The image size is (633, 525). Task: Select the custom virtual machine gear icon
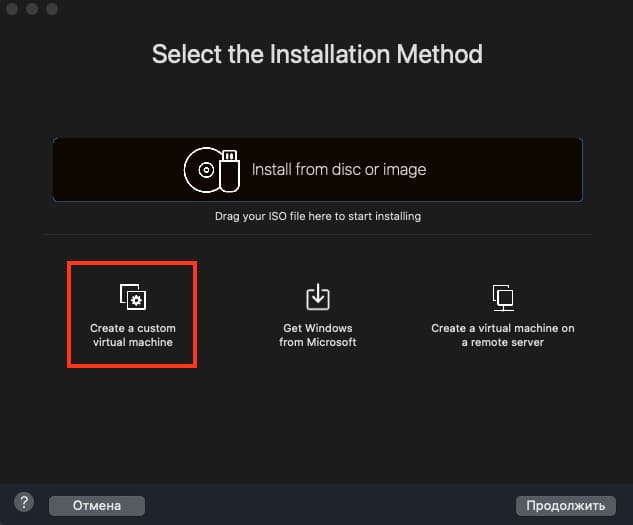(132, 297)
